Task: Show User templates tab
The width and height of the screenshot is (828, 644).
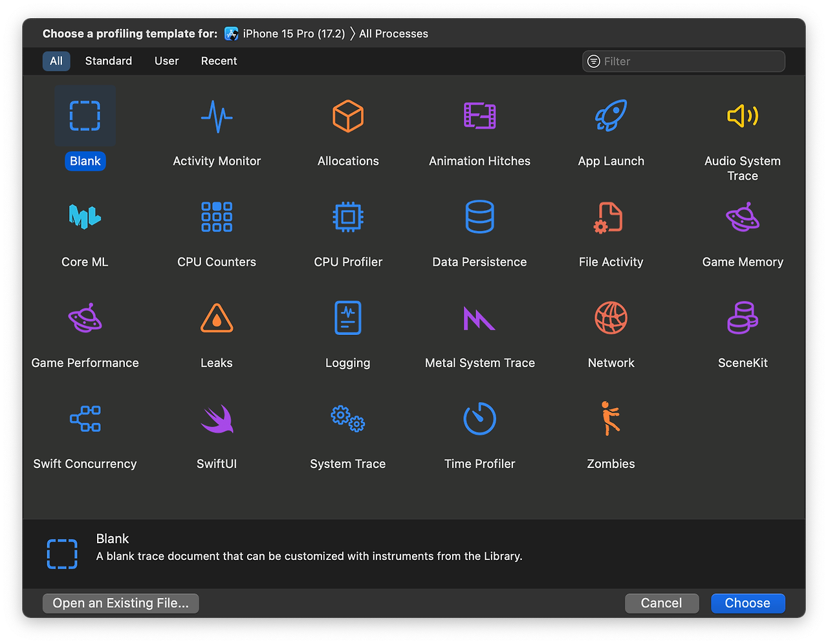Action: click(166, 61)
